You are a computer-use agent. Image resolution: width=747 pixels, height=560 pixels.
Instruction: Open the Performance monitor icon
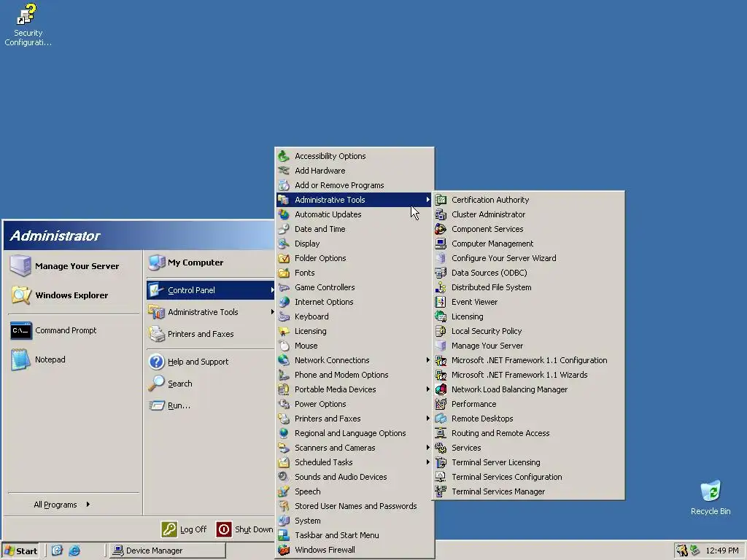[441, 404]
